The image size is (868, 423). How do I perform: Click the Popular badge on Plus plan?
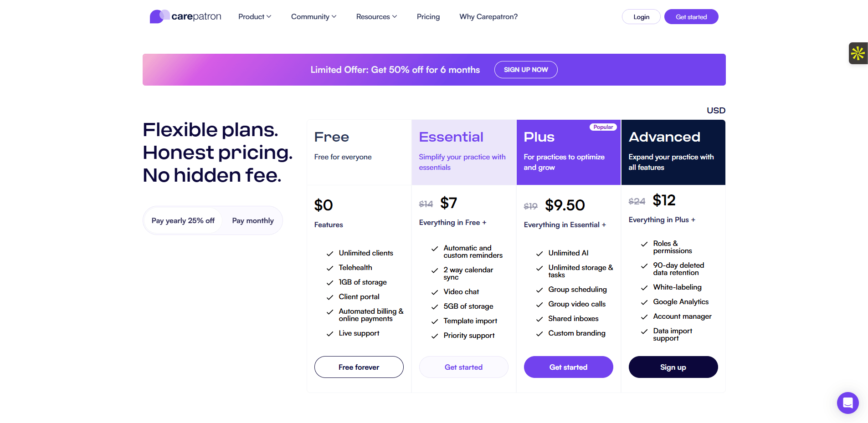(x=603, y=127)
